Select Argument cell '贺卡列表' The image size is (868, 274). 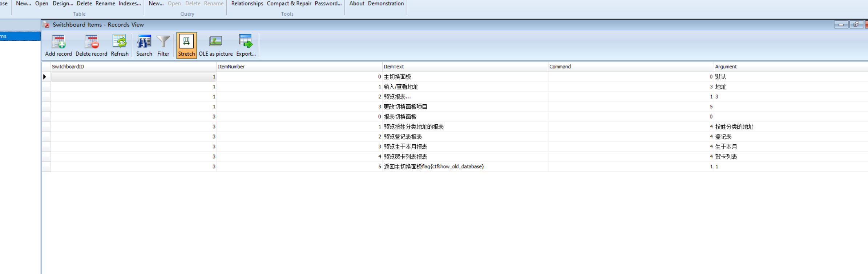pyautogui.click(x=791, y=157)
